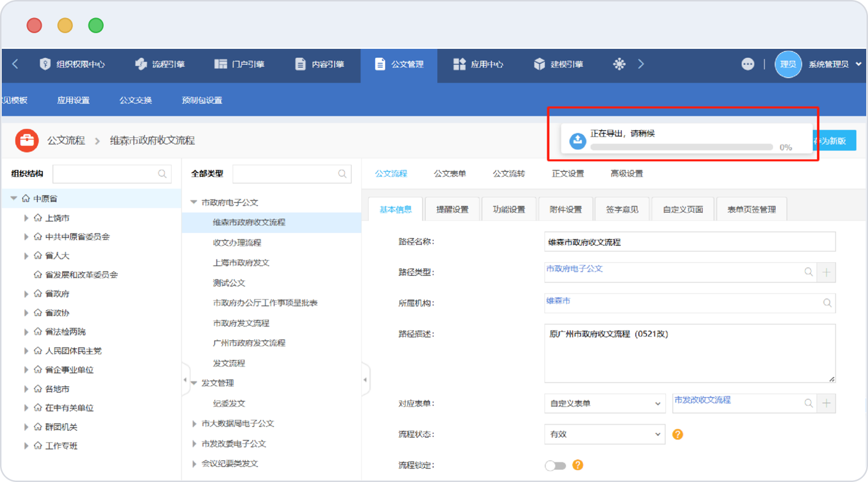Image resolution: width=868 pixels, height=482 pixels.
Task: Collapse the 中原省 tree node
Action: point(14,198)
